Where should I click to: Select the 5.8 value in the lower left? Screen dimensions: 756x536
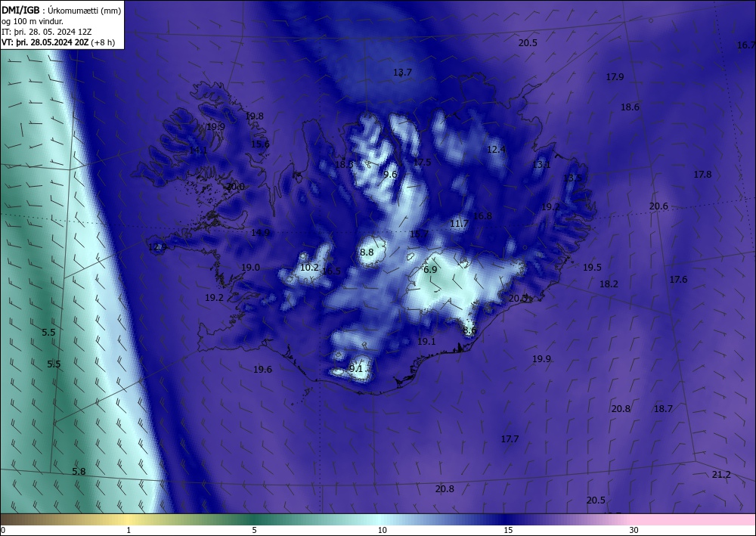[79, 472]
